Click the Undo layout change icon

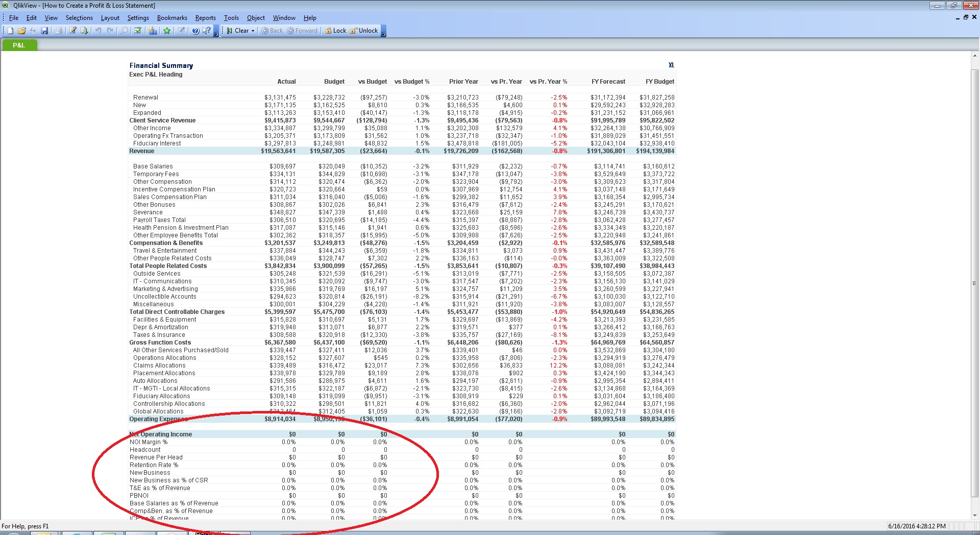point(99,30)
